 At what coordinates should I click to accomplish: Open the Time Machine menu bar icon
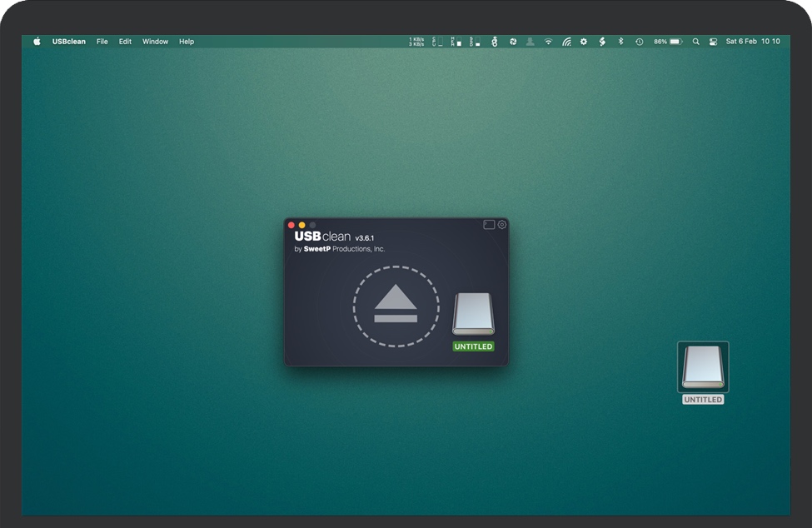point(639,42)
